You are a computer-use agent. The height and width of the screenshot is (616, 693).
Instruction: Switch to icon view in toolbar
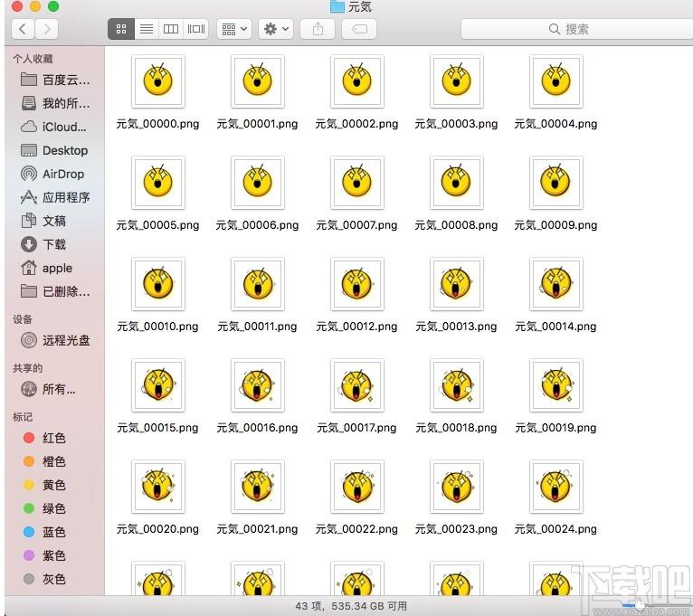pyautogui.click(x=120, y=29)
